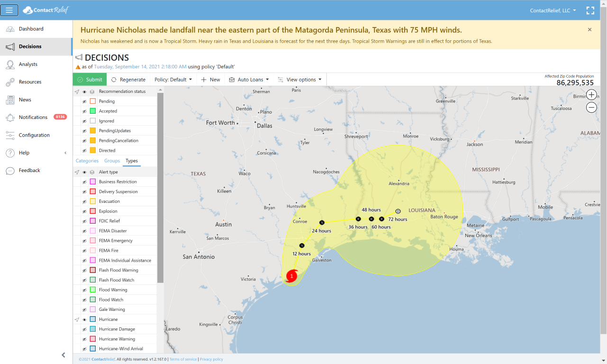The image size is (607, 364).
Task: Enter fullscreen via the top-right icon
Action: coord(590,10)
